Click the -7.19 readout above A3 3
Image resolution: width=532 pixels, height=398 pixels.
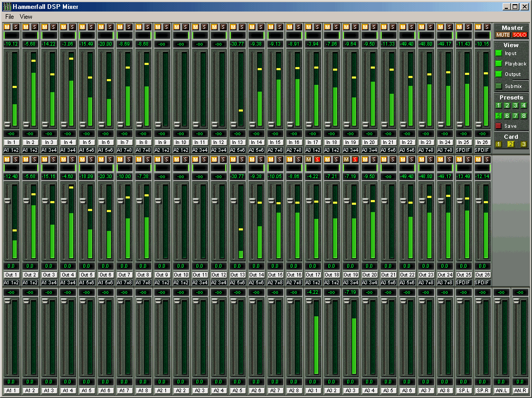(x=350, y=292)
